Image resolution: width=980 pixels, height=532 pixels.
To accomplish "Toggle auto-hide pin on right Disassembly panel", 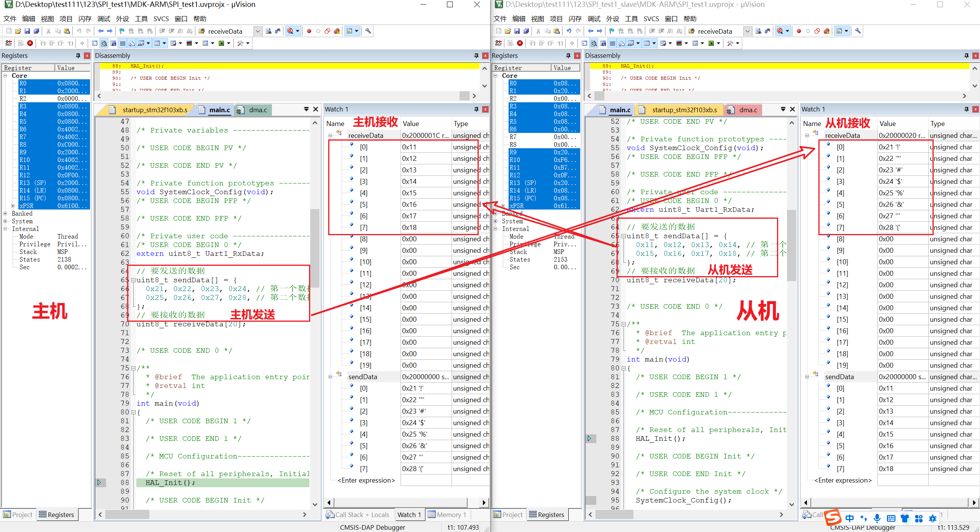I will (967, 56).
